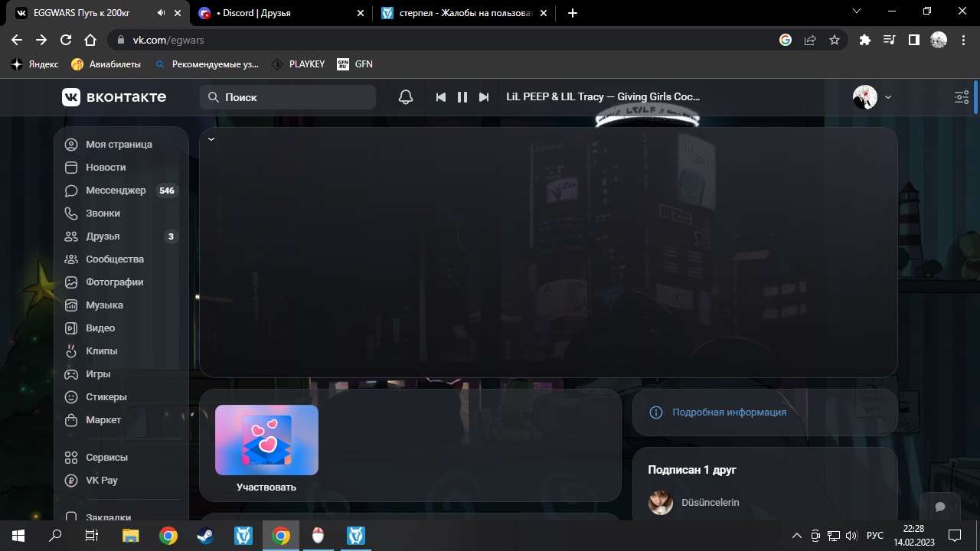Open the Market section

tap(103, 420)
